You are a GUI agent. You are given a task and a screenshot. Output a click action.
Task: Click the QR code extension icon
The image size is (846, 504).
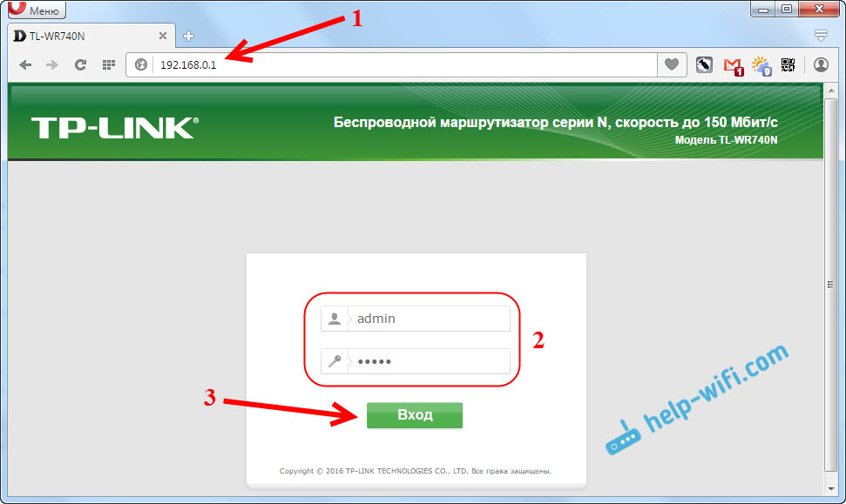tap(788, 64)
